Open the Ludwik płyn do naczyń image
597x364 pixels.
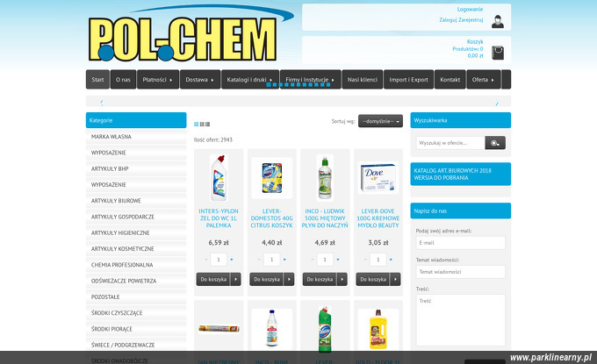(325, 178)
